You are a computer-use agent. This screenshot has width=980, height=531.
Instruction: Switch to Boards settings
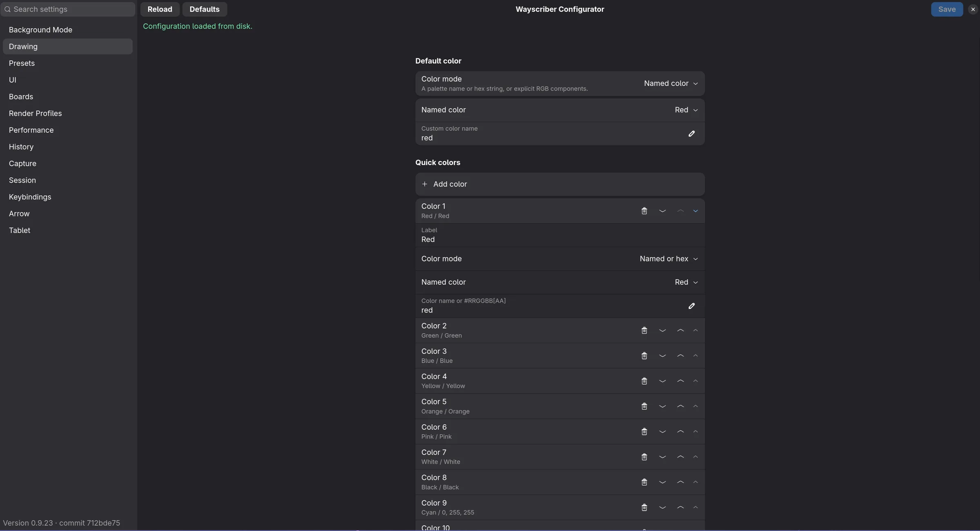(x=67, y=97)
